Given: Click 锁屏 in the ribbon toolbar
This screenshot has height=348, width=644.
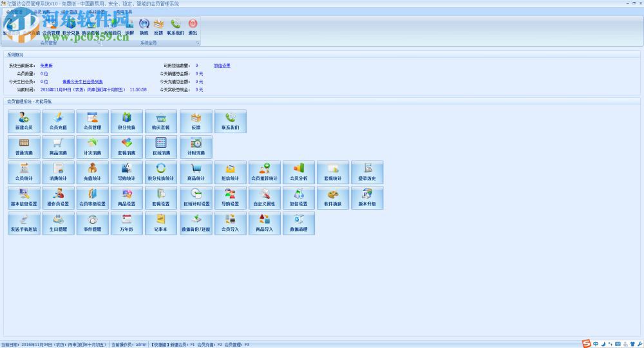Looking at the screenshot, I should pos(130,27).
